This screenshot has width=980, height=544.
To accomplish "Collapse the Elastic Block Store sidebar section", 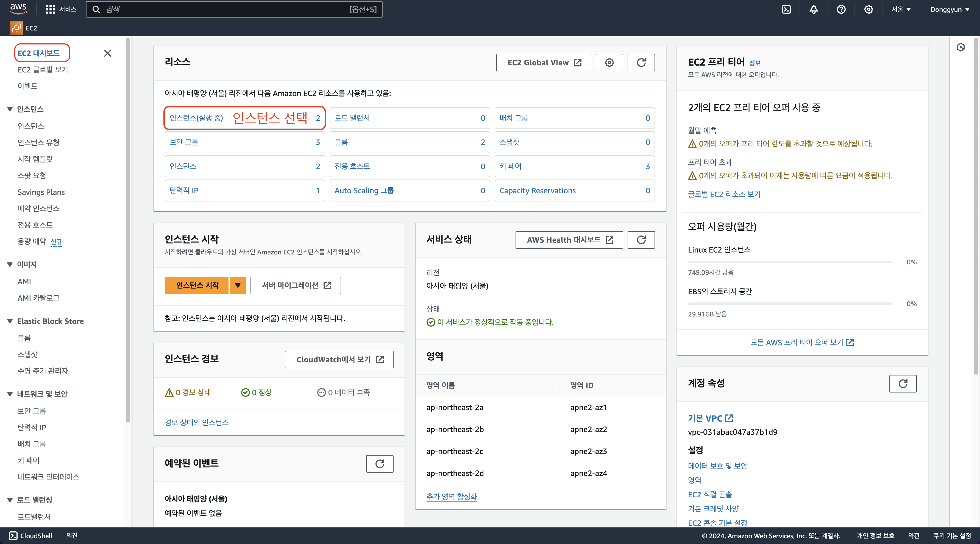I will click(x=10, y=321).
